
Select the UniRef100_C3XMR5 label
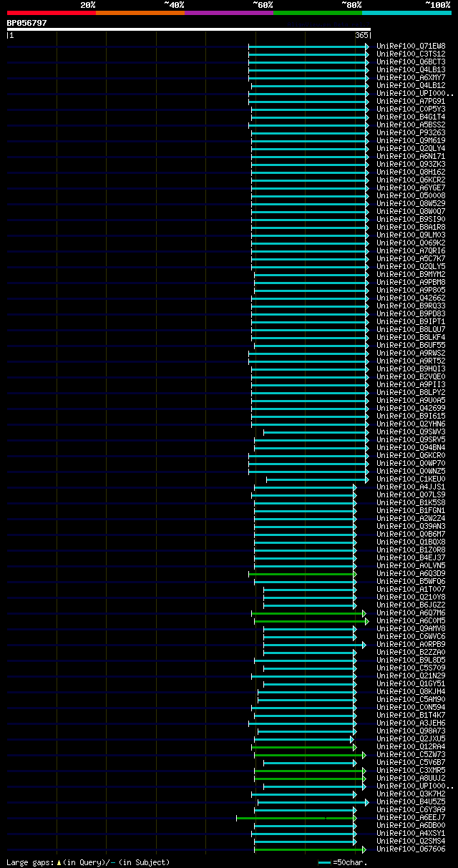[x=411, y=770]
